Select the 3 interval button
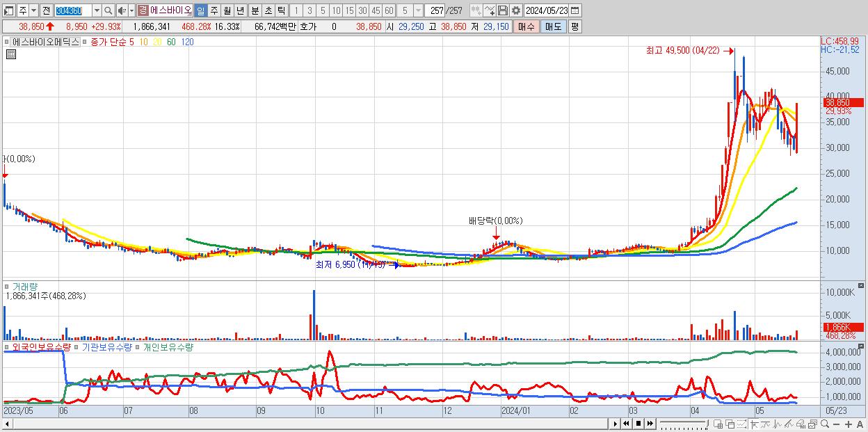 click(310, 10)
